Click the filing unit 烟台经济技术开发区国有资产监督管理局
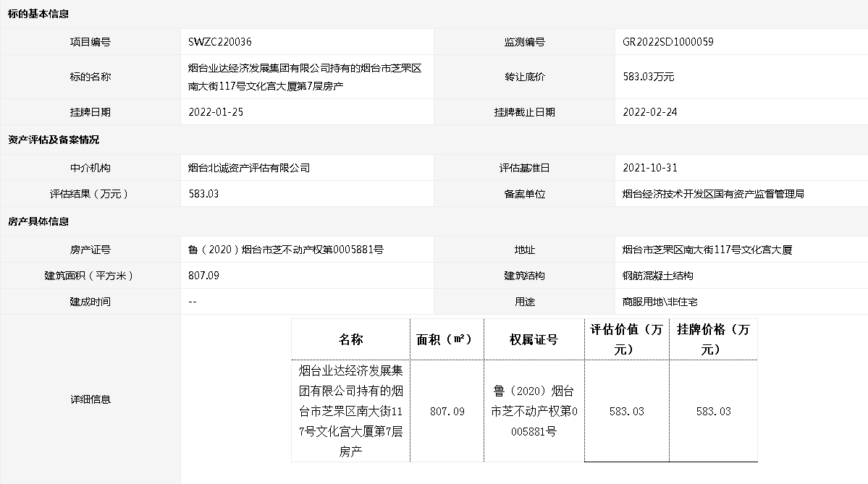This screenshot has height=484, width=868. click(713, 194)
